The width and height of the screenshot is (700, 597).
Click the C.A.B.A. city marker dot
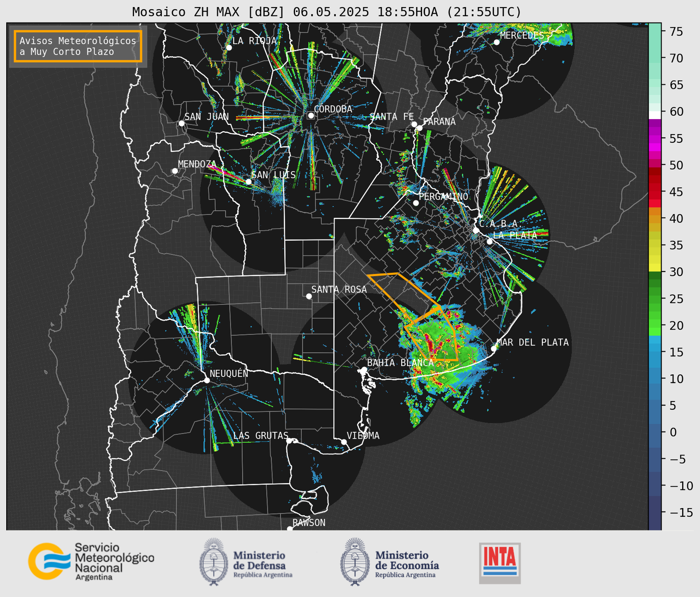pyautogui.click(x=476, y=230)
